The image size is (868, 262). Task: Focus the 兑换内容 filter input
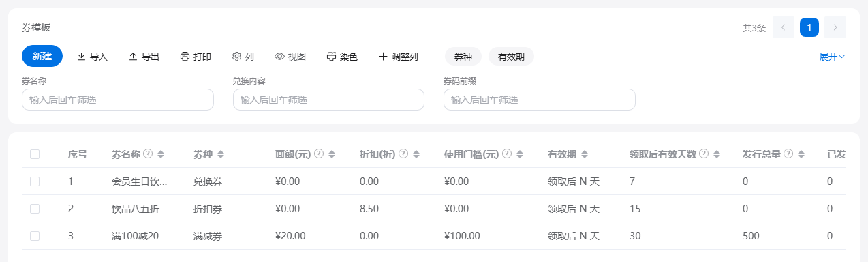tap(328, 100)
